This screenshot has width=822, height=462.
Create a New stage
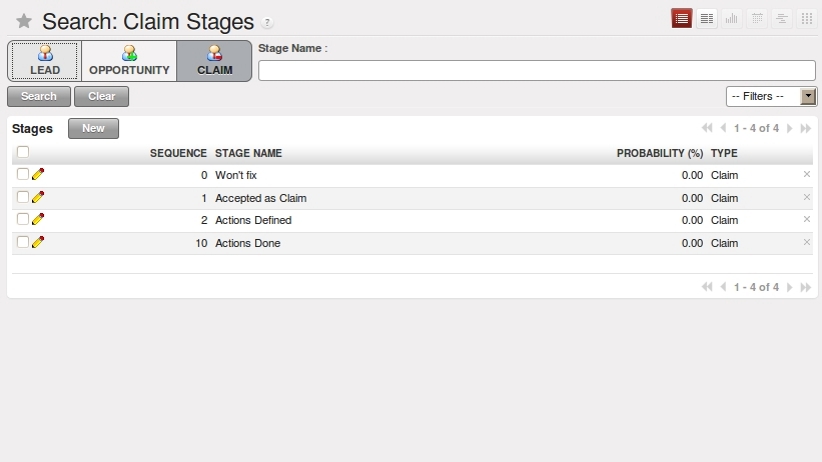click(x=93, y=128)
